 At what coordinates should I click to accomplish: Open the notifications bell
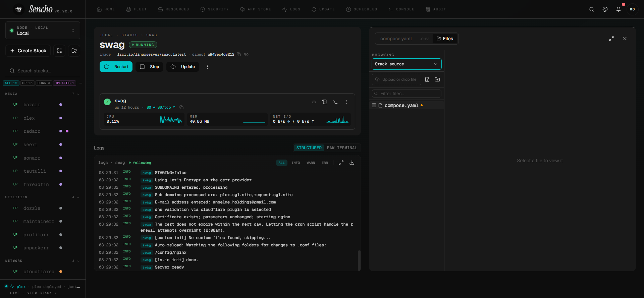tap(619, 9)
